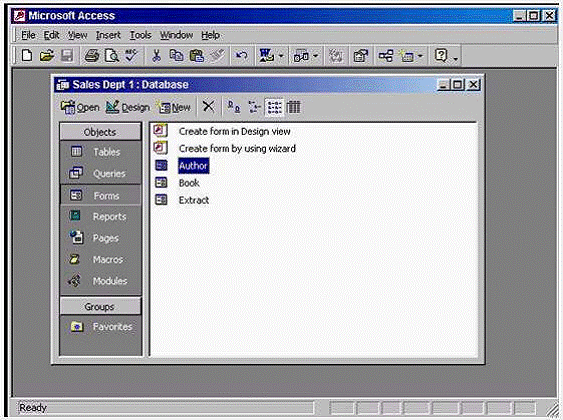Select the Book form in list
This screenshot has height=420, width=563.
click(189, 183)
